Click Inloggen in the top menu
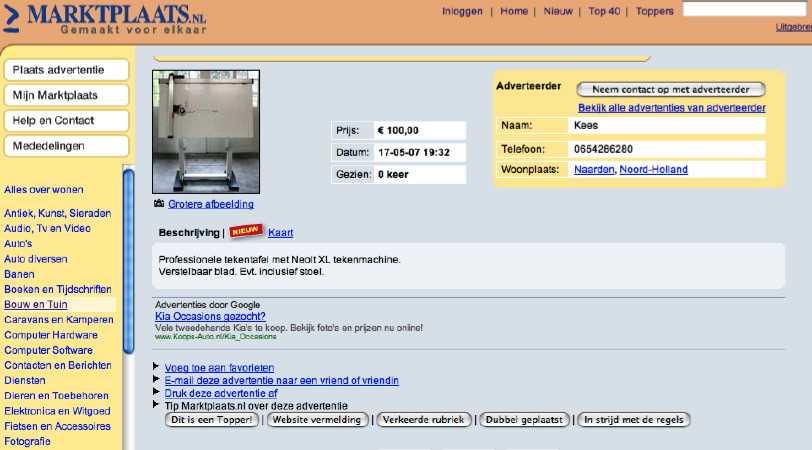The height and width of the screenshot is (450, 812). tap(464, 11)
